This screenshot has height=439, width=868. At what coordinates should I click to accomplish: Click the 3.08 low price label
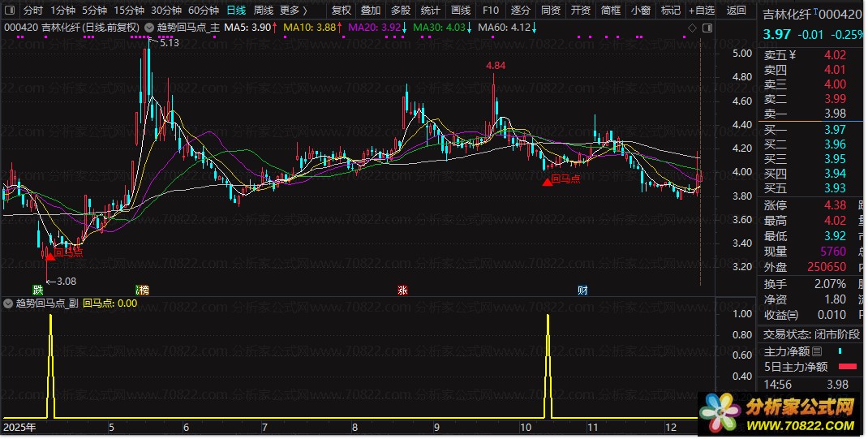coord(67,282)
